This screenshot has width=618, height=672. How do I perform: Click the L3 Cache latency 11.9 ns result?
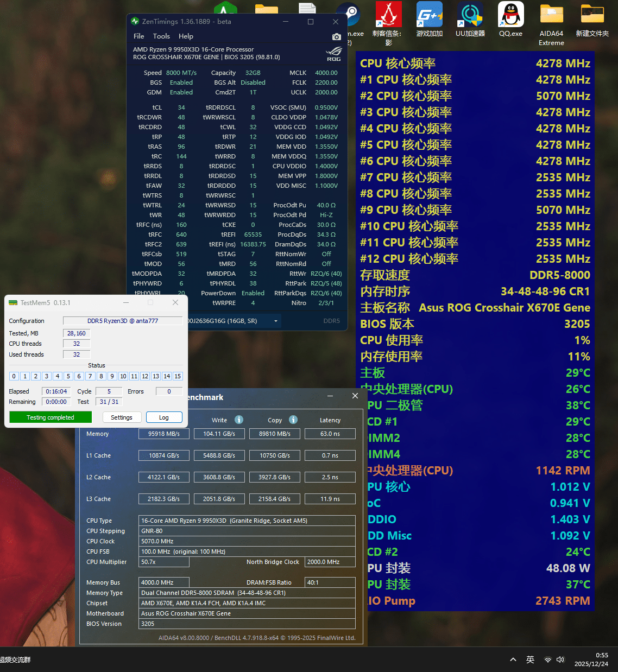tap(330, 499)
